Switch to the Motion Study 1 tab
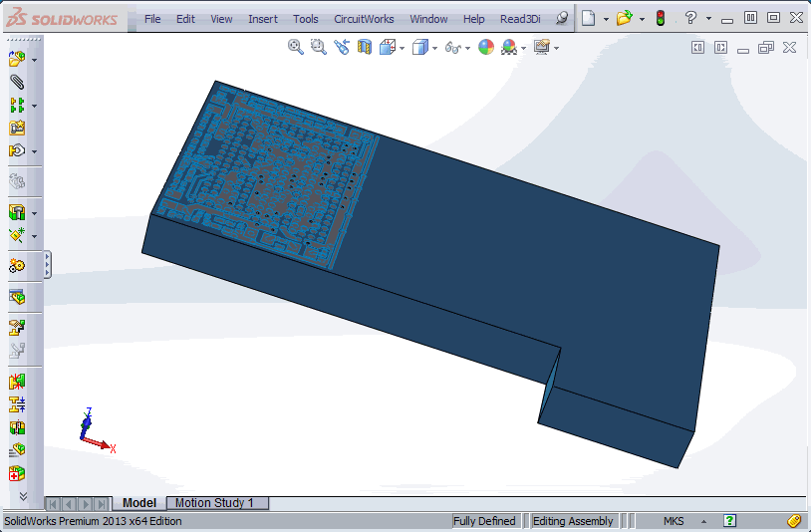The width and height of the screenshot is (811, 532). point(218,503)
